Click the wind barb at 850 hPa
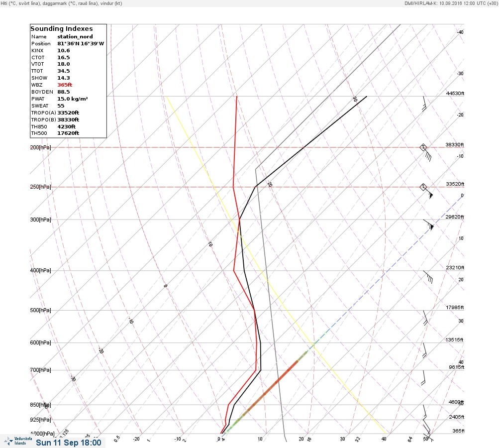Screen dimensions: 499x448 [x=424, y=412]
